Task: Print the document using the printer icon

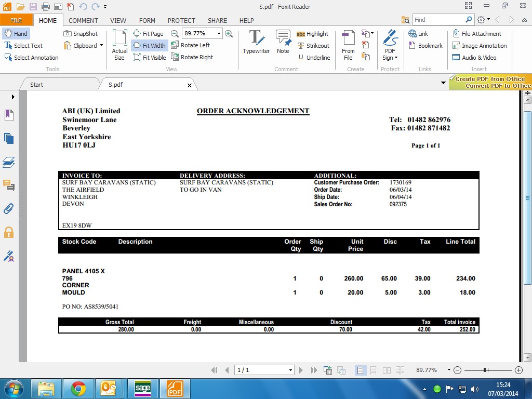Action: [x=45, y=6]
